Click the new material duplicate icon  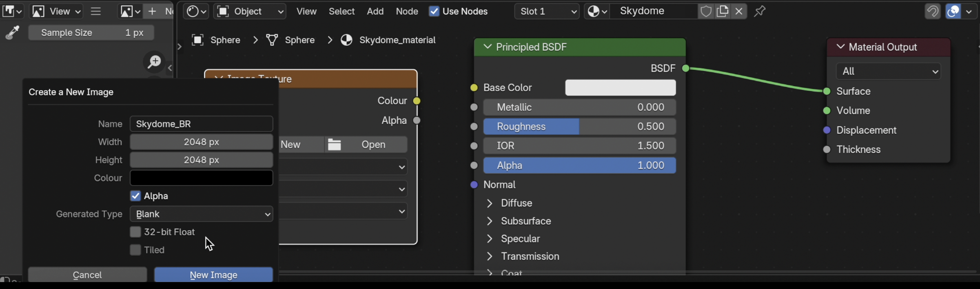pos(722,11)
